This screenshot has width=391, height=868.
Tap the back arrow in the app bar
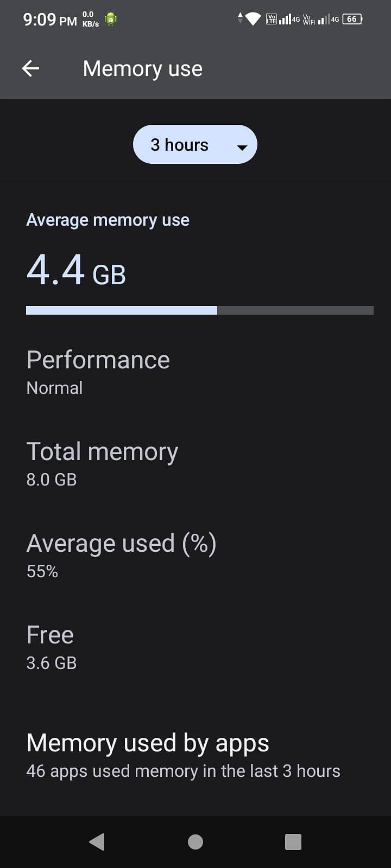[x=30, y=68]
